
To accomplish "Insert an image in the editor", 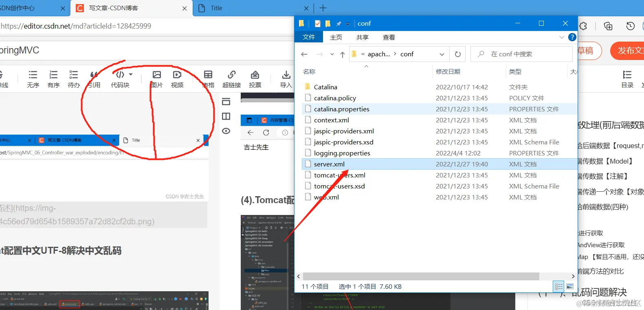I will [157, 79].
